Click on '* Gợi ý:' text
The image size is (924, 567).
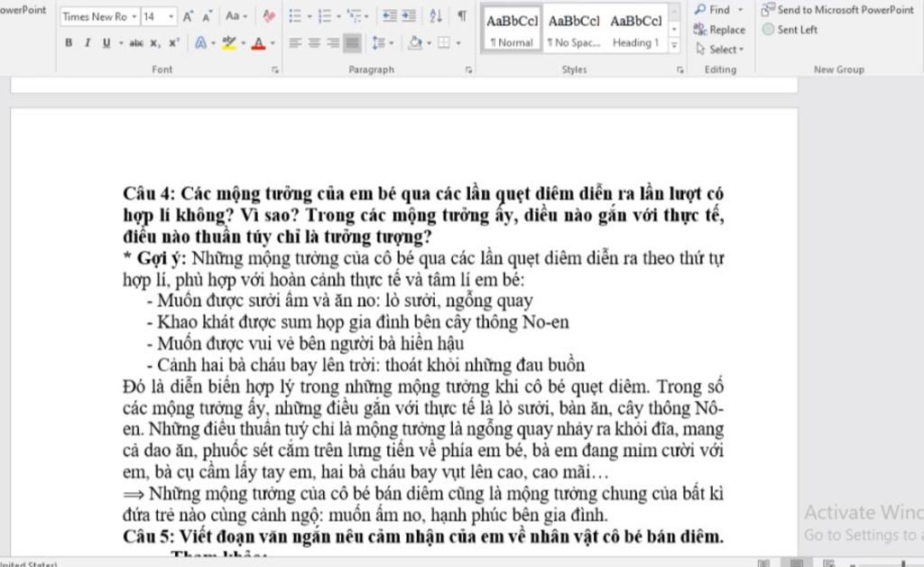pyautogui.click(x=154, y=258)
